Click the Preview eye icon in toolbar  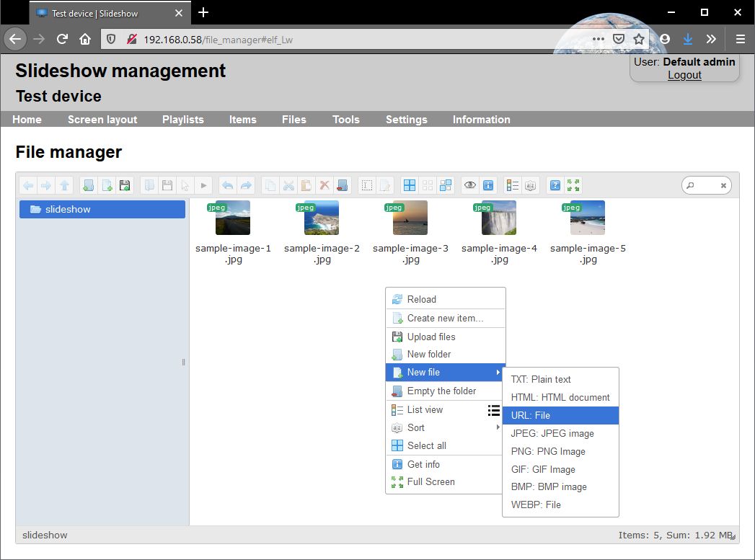click(x=470, y=185)
